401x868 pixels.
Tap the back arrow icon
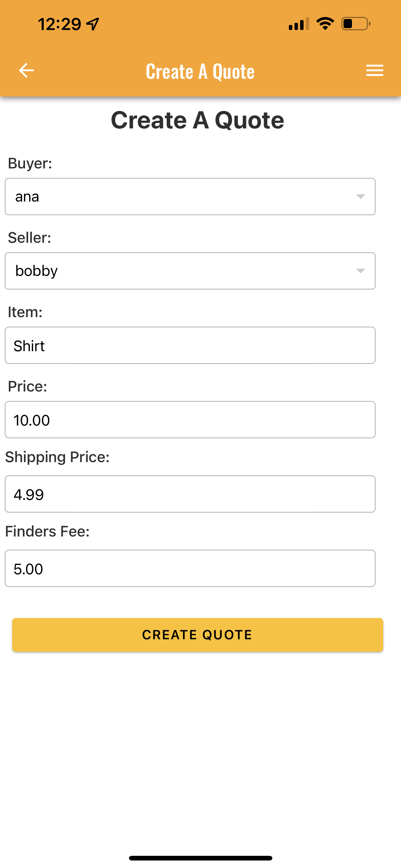coord(26,70)
